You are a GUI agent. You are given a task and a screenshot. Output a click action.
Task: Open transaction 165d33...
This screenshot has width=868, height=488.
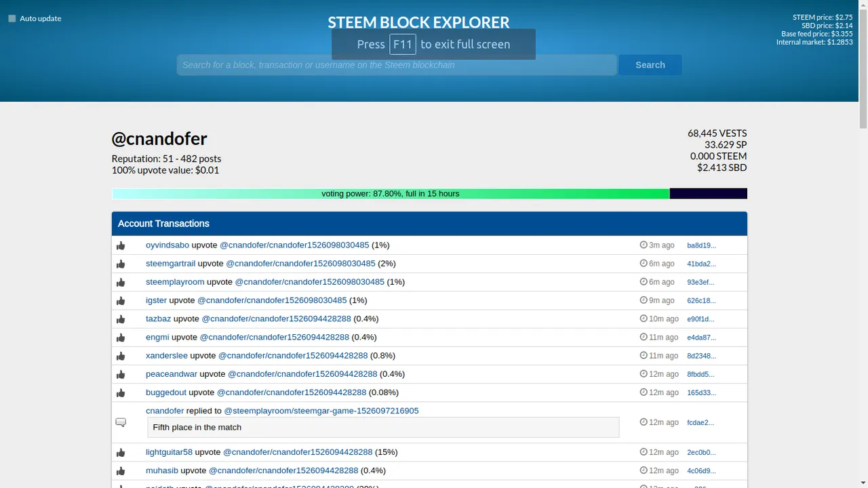tap(701, 392)
